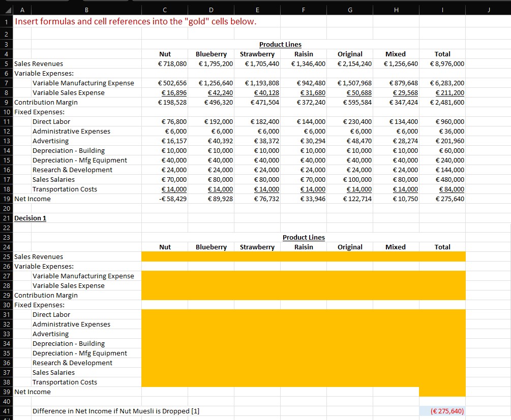Click Nut advertising value € 16,157

pyautogui.click(x=174, y=141)
